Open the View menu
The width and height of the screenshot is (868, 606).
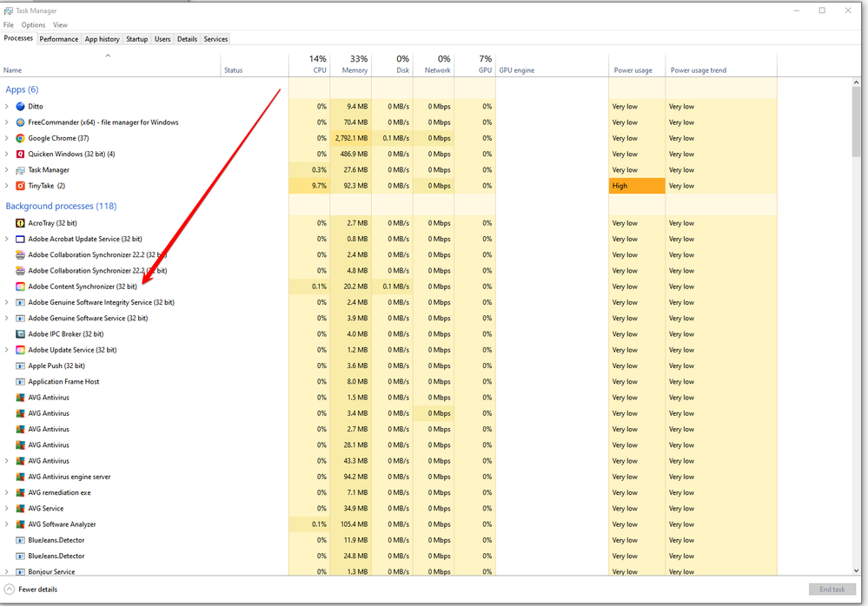coord(60,25)
